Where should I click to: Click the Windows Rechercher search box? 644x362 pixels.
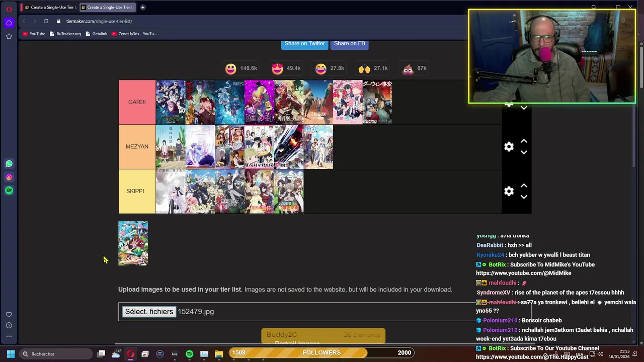pos(56,354)
